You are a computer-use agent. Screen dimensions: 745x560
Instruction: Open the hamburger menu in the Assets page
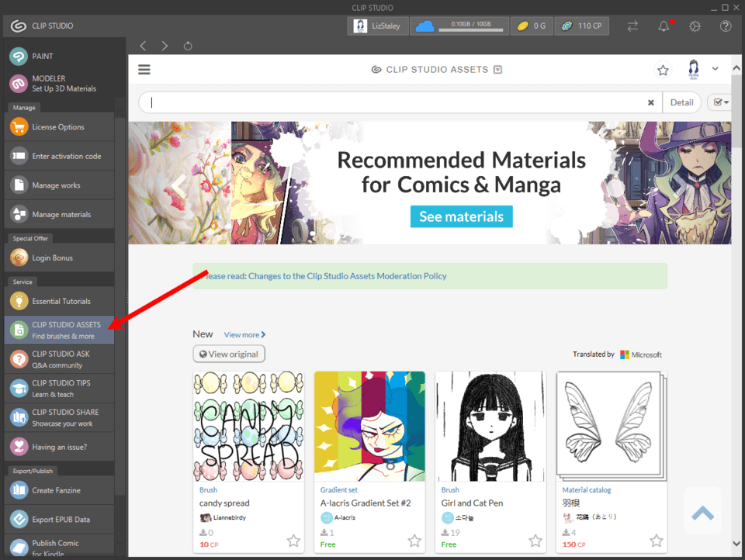click(144, 69)
